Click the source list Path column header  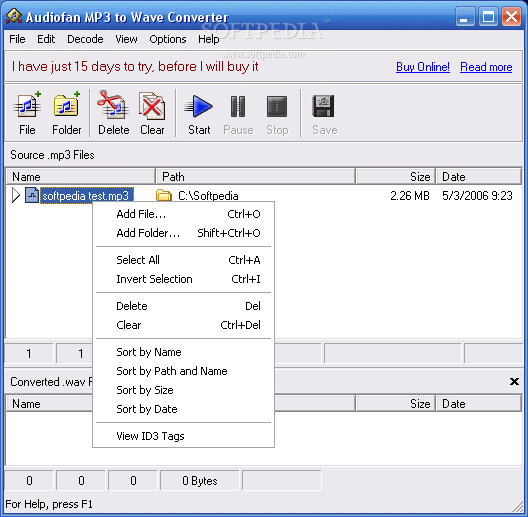click(x=256, y=176)
